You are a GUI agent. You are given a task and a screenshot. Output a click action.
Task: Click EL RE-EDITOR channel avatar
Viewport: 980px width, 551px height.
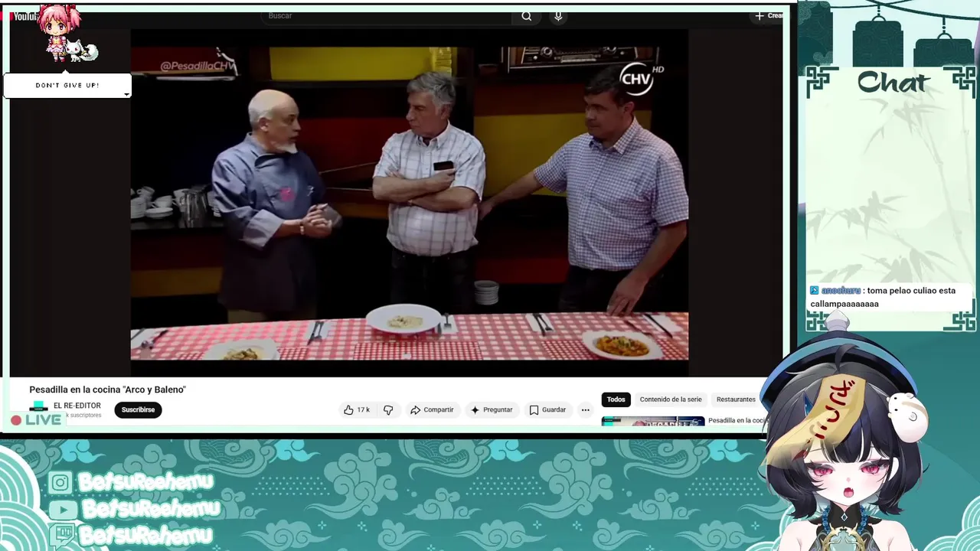[38, 407]
